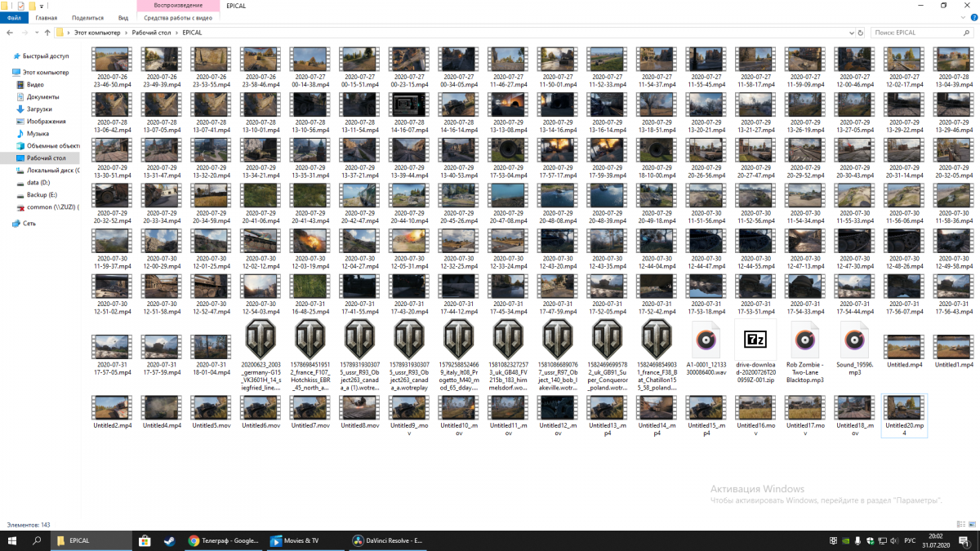Switch to DaVinci Resolve in taskbar
The image size is (980, 551).
click(x=387, y=540)
